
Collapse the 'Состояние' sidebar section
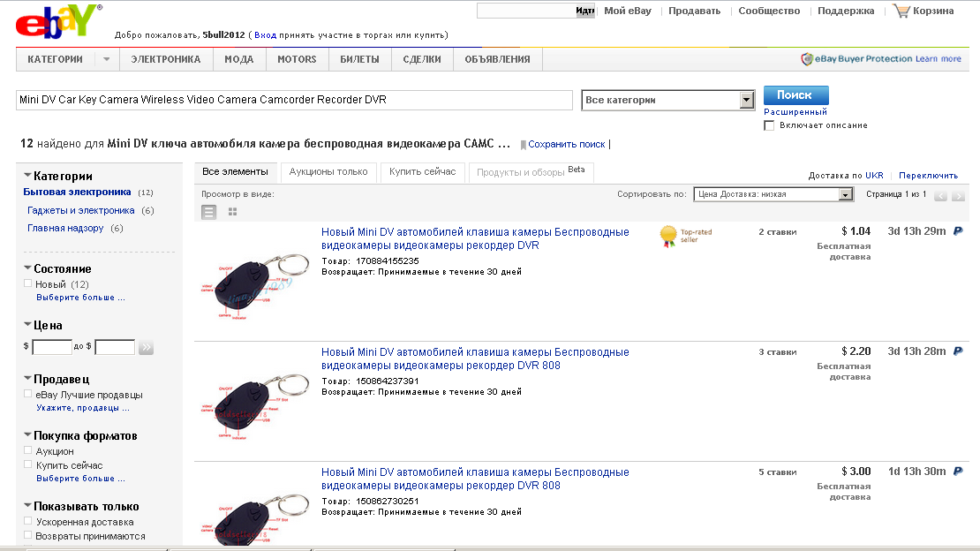tap(27, 268)
